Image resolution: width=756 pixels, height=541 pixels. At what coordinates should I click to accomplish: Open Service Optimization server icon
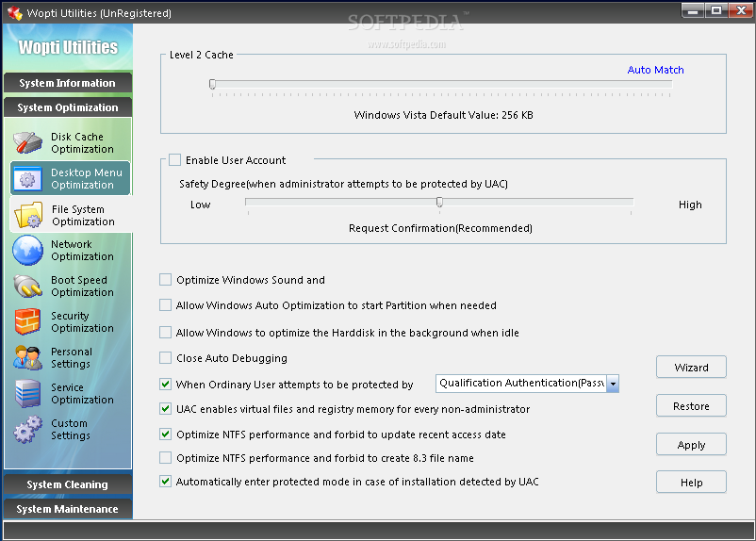click(x=27, y=393)
